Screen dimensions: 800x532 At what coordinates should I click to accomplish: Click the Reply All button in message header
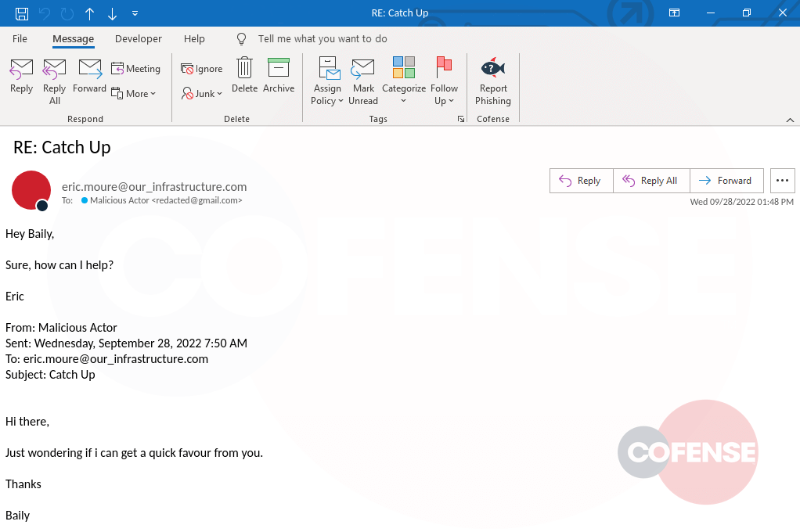click(650, 181)
